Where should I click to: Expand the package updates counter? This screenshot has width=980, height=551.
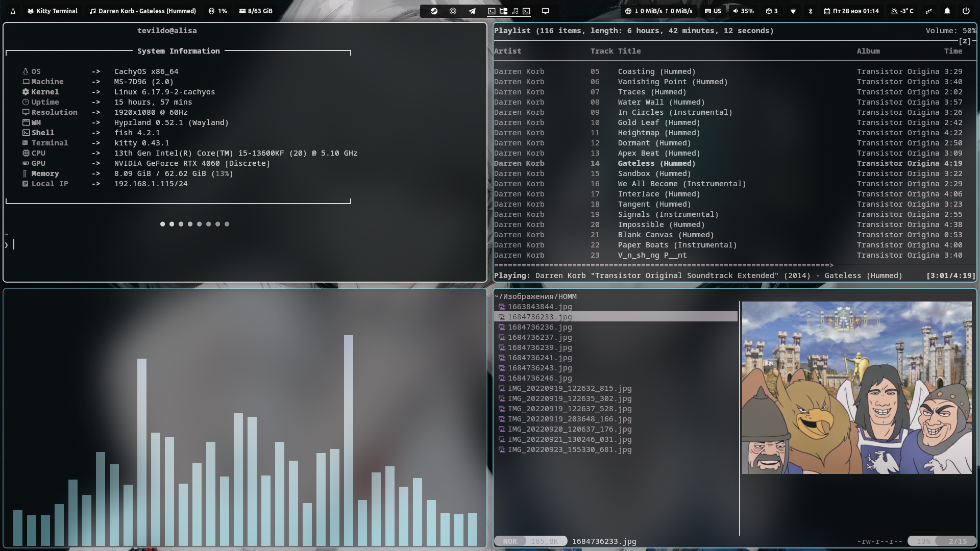[x=772, y=11]
